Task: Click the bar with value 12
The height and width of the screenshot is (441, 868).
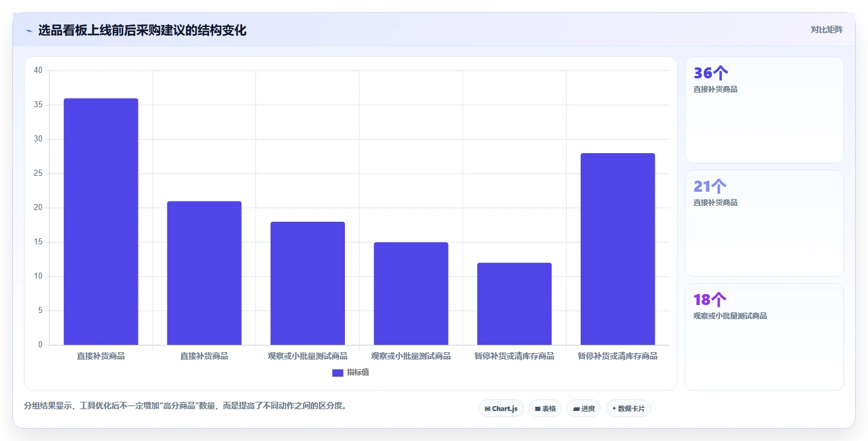Action: tap(515, 304)
